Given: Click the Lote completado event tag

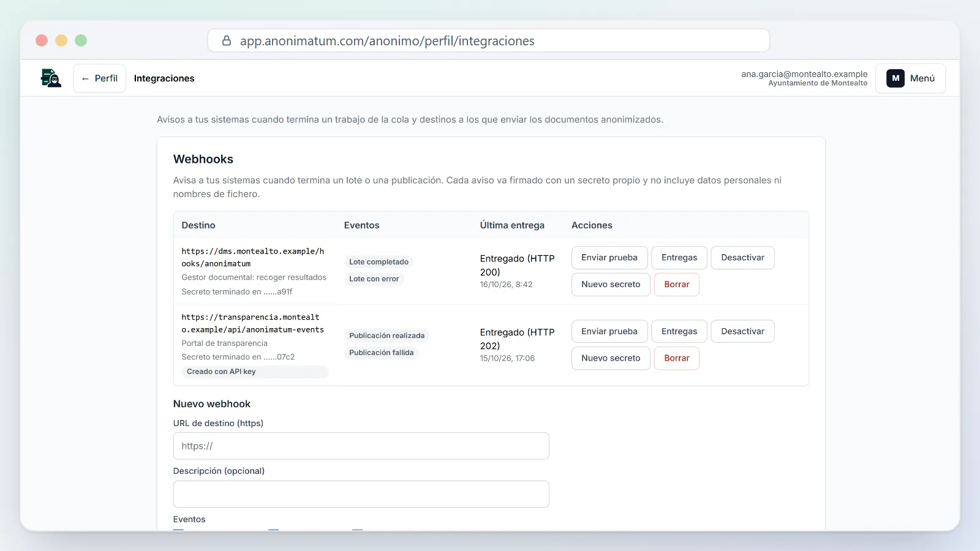Looking at the screenshot, I should pos(379,262).
